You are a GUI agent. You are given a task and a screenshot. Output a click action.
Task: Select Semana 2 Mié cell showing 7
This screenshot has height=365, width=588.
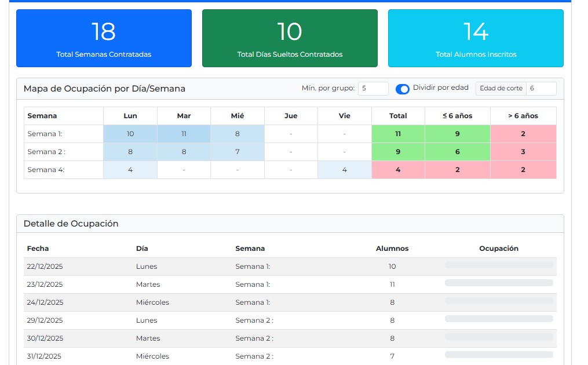click(x=238, y=152)
